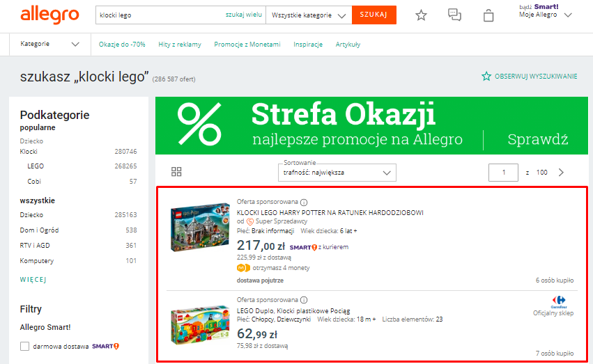Viewport: 593px width, 364px height.
Task: Click szukaj wielu link
Action: coord(244,15)
